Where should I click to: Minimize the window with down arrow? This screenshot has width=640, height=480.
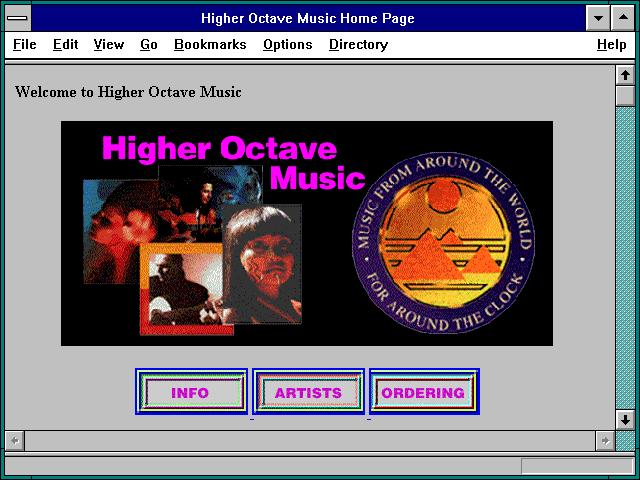pyautogui.click(x=598, y=18)
